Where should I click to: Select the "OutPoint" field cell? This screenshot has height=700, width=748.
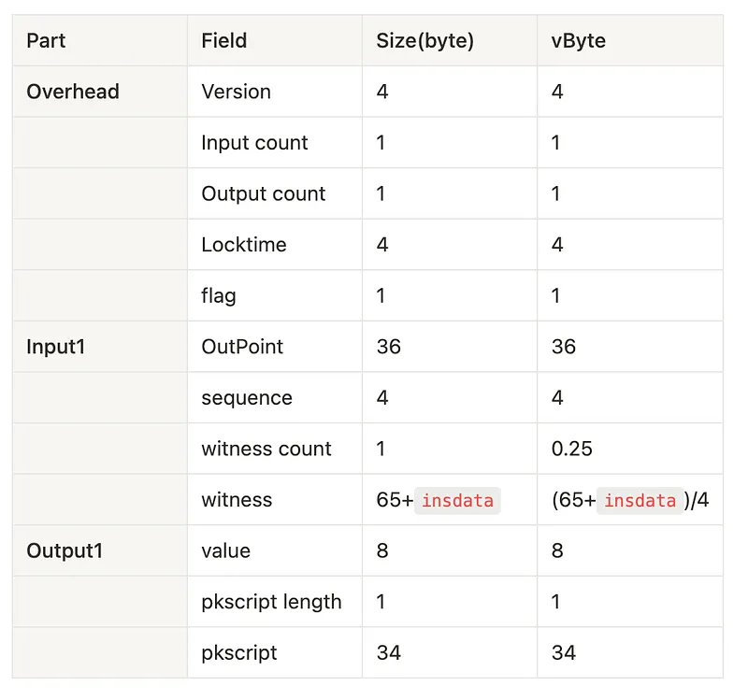pos(242,347)
